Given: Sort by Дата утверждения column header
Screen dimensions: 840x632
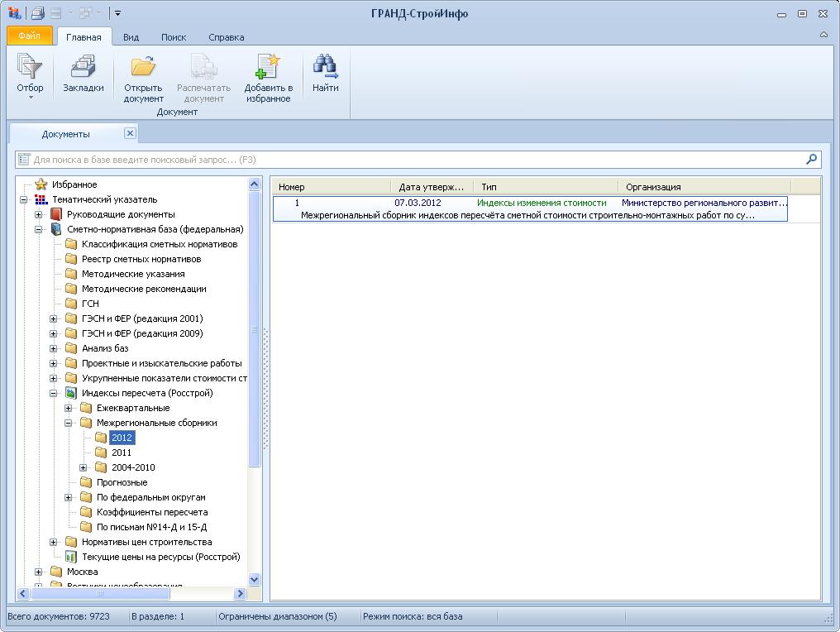Looking at the screenshot, I should pyautogui.click(x=432, y=187).
